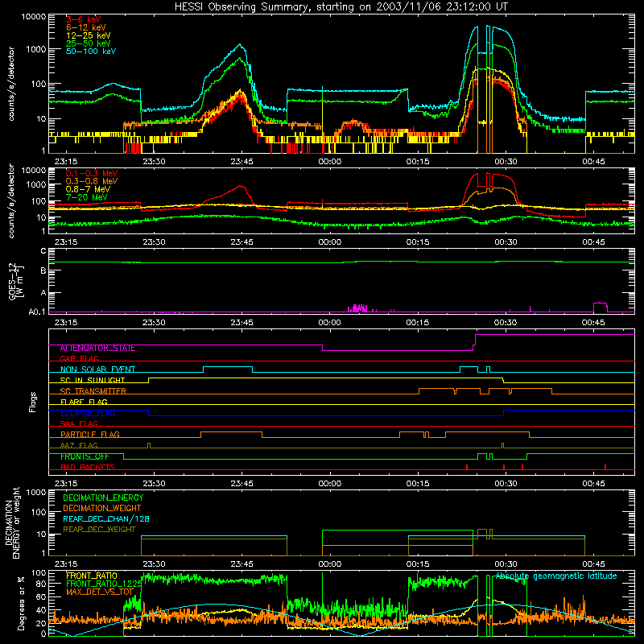
Task: Select the GAP_FLAG label
Action: (x=79, y=358)
